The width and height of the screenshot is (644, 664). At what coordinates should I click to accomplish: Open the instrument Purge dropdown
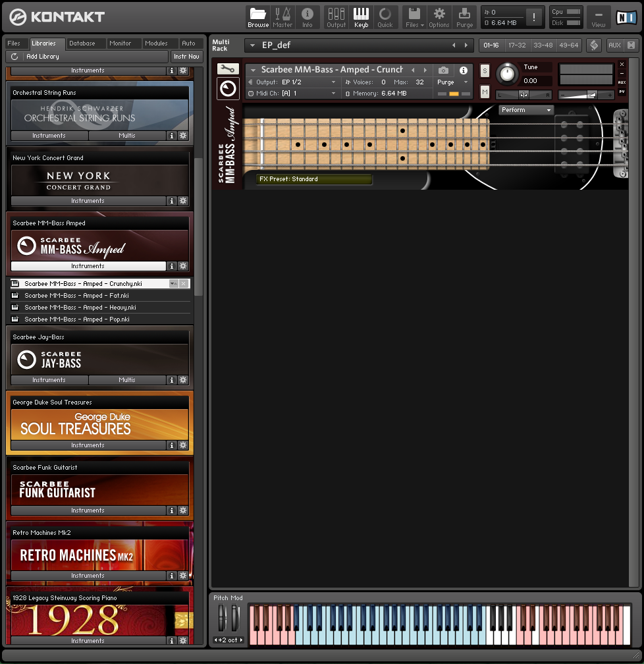(x=452, y=82)
